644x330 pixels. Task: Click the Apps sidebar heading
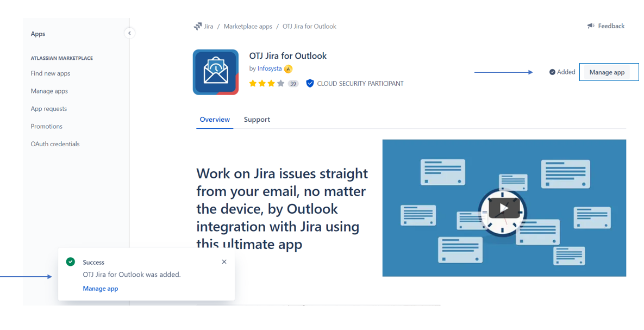coord(38,34)
